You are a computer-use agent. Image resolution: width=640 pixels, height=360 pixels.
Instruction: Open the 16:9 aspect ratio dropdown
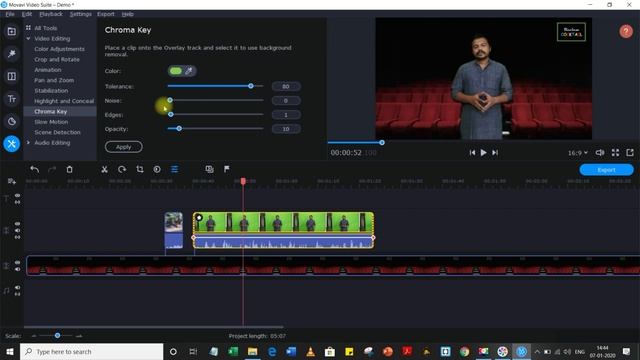tap(578, 153)
